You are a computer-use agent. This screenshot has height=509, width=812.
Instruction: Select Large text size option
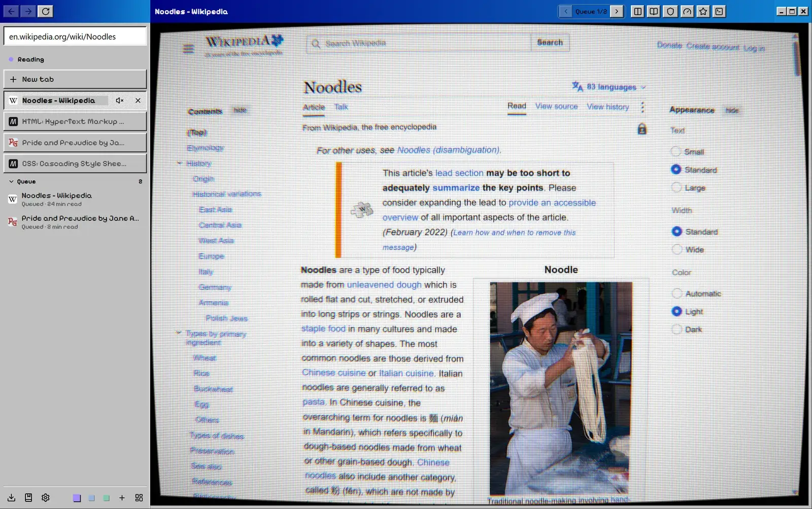pos(676,187)
